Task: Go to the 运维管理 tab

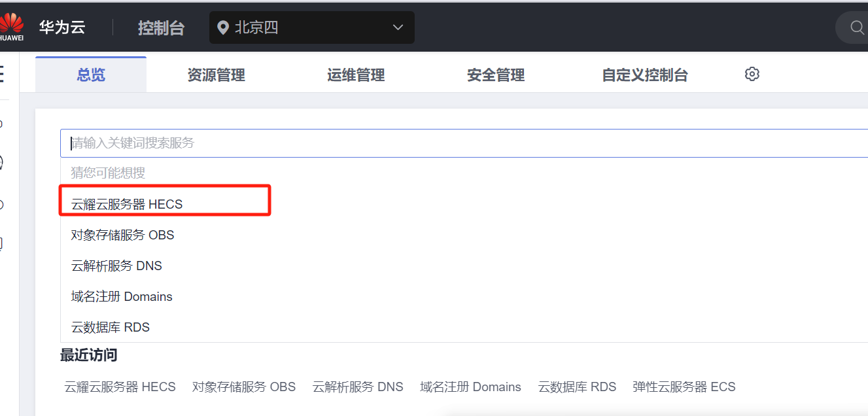Action: (x=356, y=75)
